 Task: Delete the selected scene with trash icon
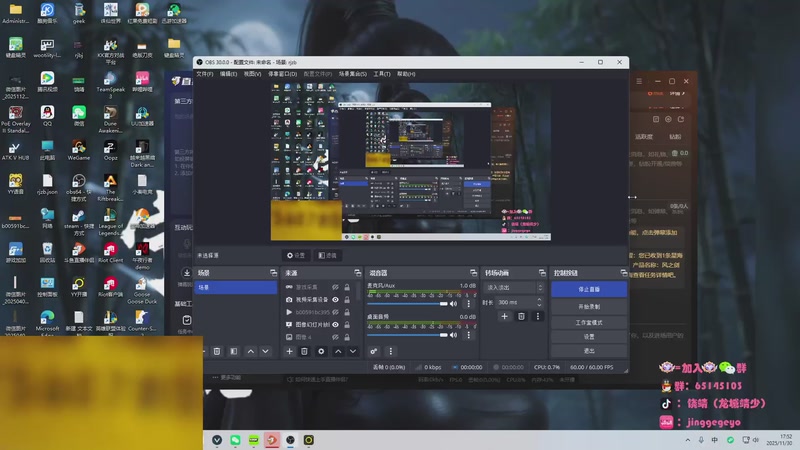pos(217,351)
